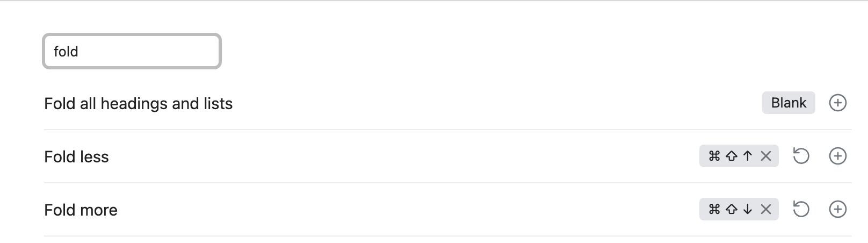This screenshot has height=243, width=868.
Task: Click the up arrow symbol in Fold less shortcut
Action: 748,156
